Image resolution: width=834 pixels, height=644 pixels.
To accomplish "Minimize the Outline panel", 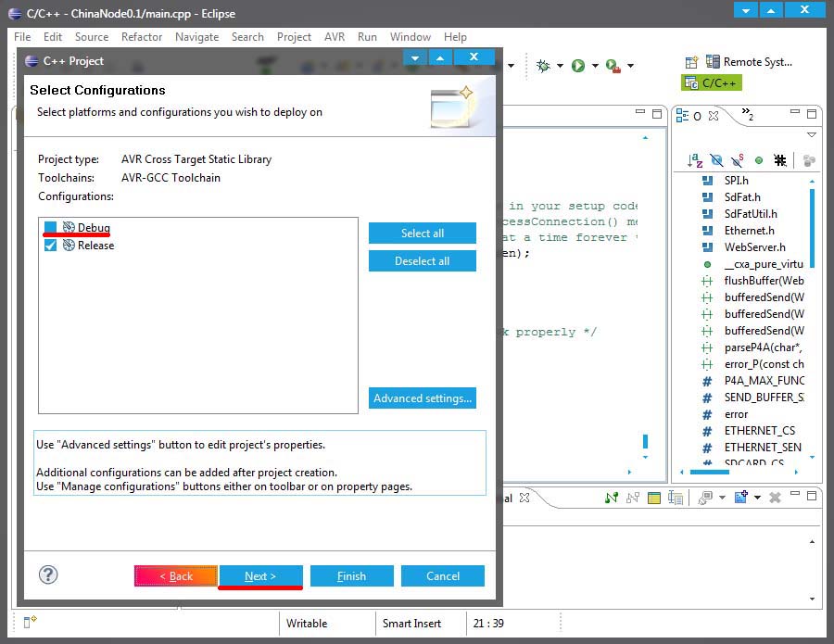I will [x=795, y=112].
